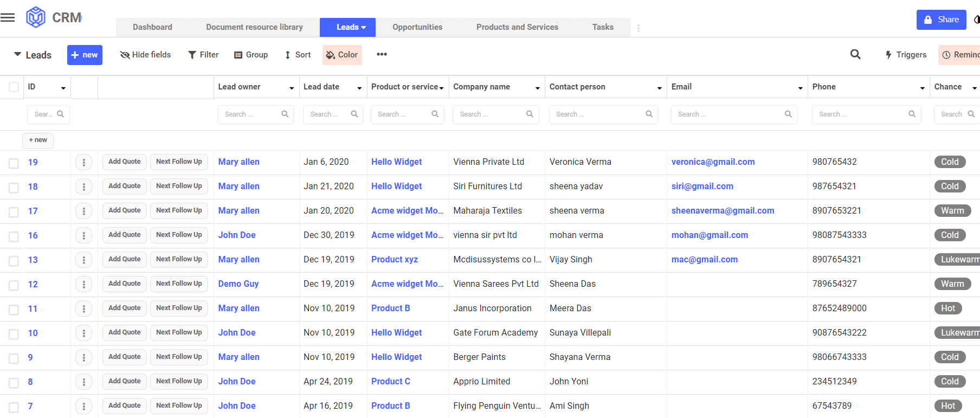Click Hot chance badge for lead 11
Viewport: 980px width, 418px height.
[948, 308]
